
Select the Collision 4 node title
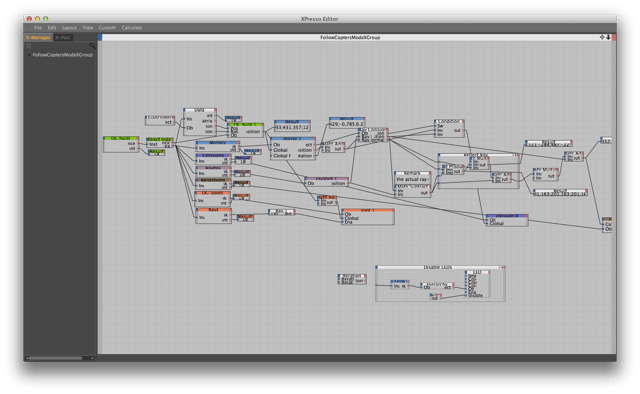point(507,216)
